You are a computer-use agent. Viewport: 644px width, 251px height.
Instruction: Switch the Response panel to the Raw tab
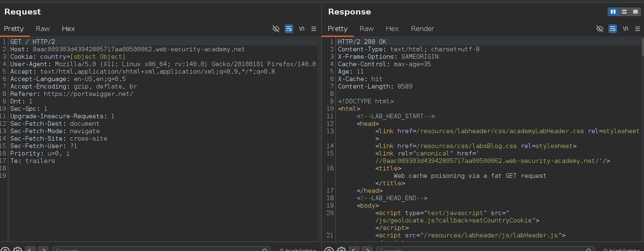[367, 29]
